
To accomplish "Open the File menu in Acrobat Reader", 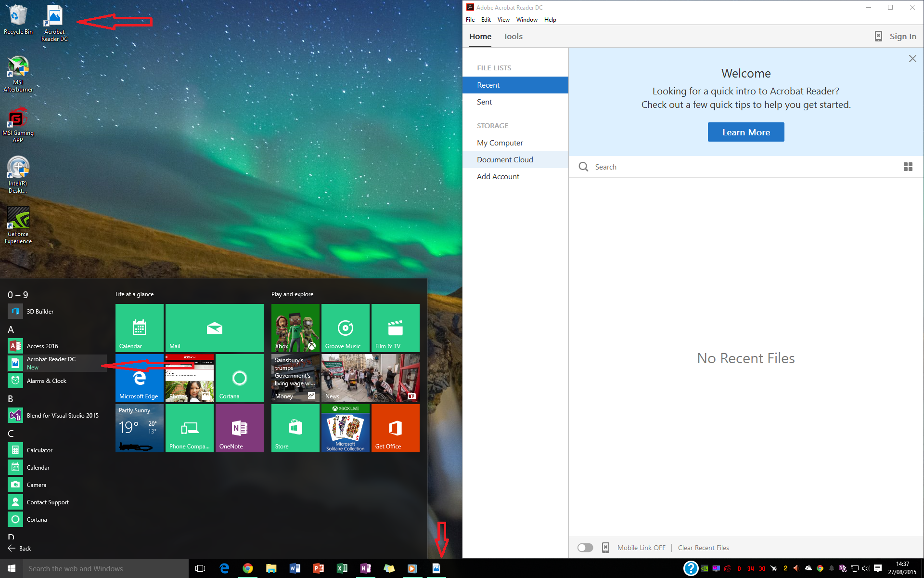I will click(x=470, y=19).
